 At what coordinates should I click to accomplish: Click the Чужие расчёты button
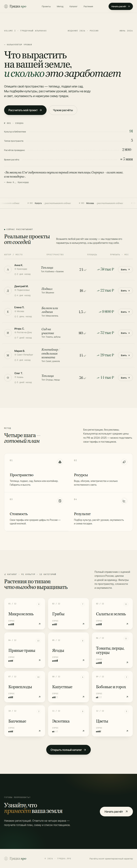pos(63,110)
